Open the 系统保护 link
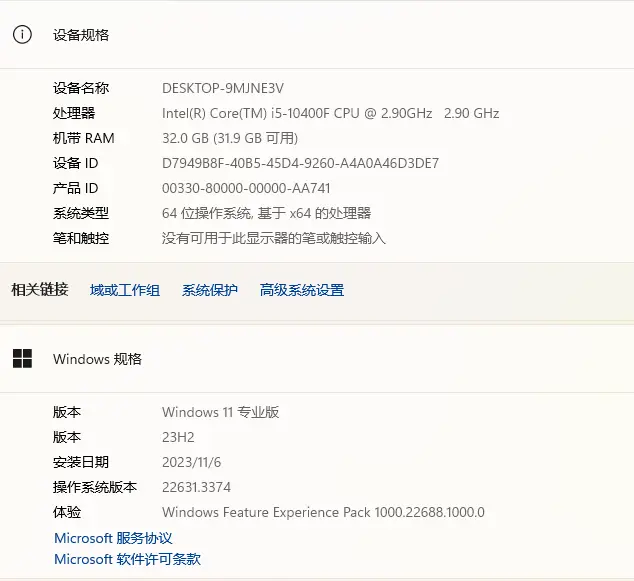This screenshot has height=581, width=634. [x=209, y=290]
